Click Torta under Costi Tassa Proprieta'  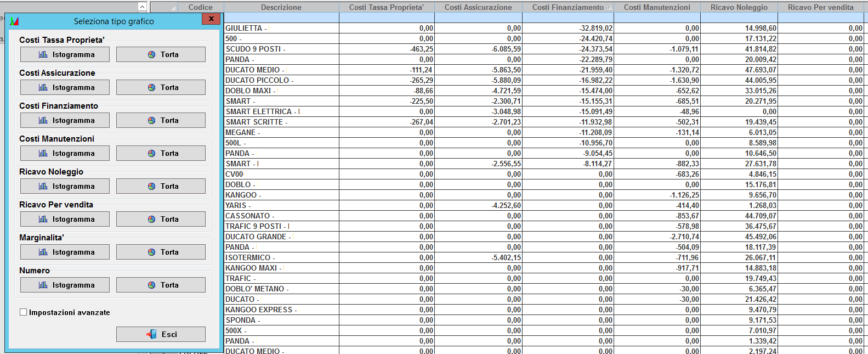tap(161, 54)
